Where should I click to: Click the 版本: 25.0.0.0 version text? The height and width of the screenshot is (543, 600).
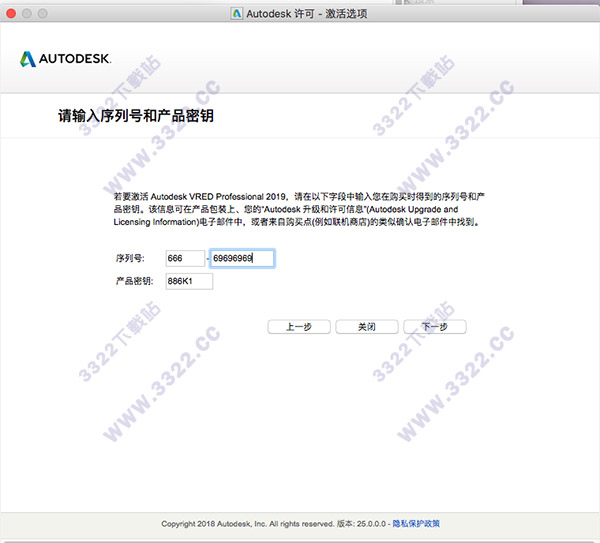[x=361, y=523]
